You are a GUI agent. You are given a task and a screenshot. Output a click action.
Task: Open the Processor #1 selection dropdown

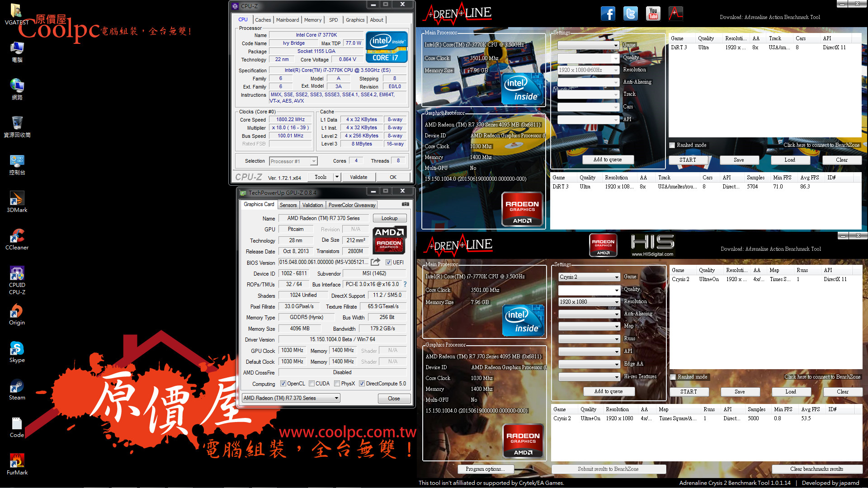(x=293, y=161)
